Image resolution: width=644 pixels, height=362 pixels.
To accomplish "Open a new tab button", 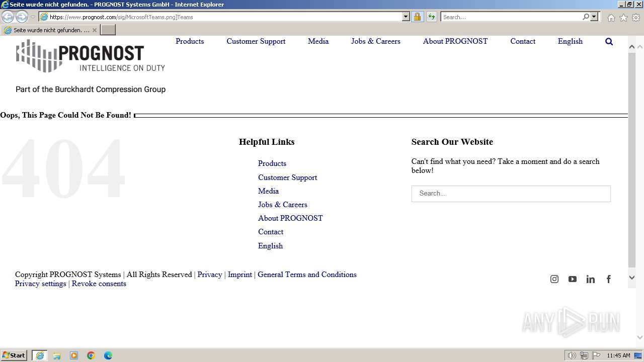I will [x=108, y=30].
